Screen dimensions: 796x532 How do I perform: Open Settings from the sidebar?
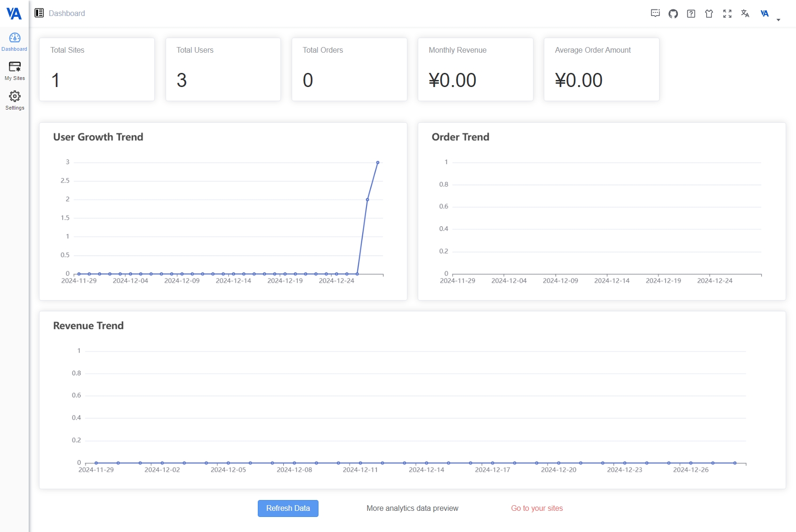coord(15,100)
